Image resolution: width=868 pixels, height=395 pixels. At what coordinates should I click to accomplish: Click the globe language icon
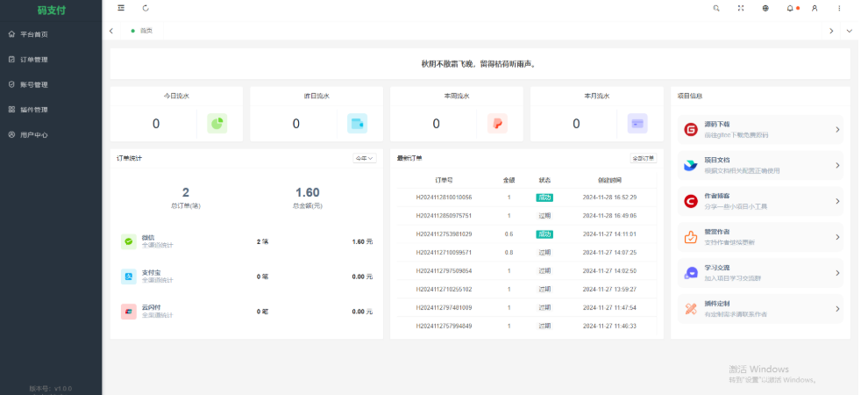tap(765, 8)
